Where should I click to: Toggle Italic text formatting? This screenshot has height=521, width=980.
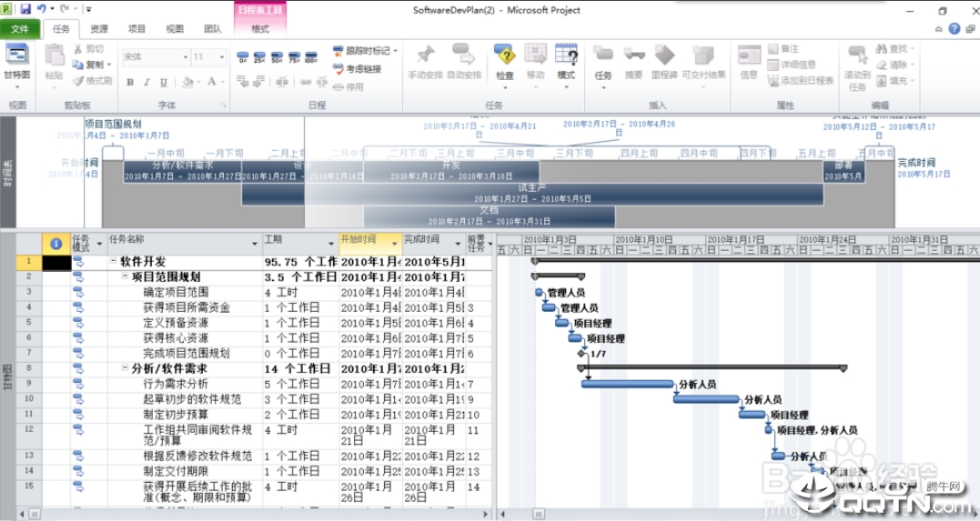[x=145, y=82]
